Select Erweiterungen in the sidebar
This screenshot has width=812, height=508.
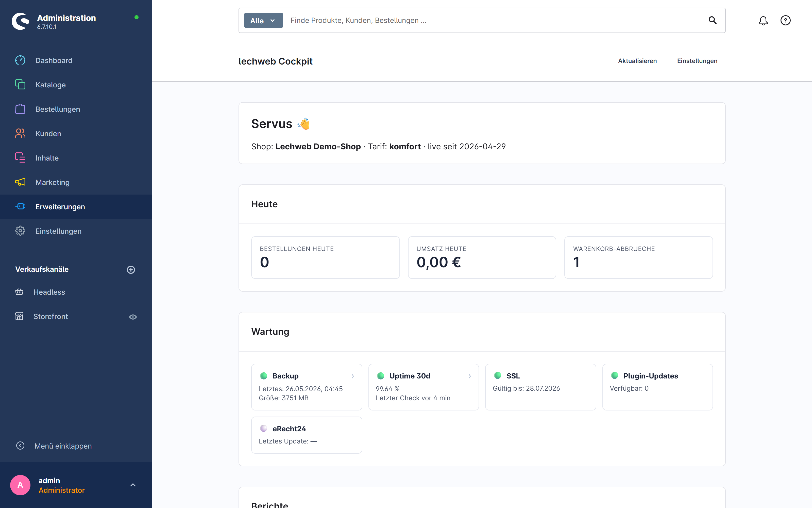76,207
